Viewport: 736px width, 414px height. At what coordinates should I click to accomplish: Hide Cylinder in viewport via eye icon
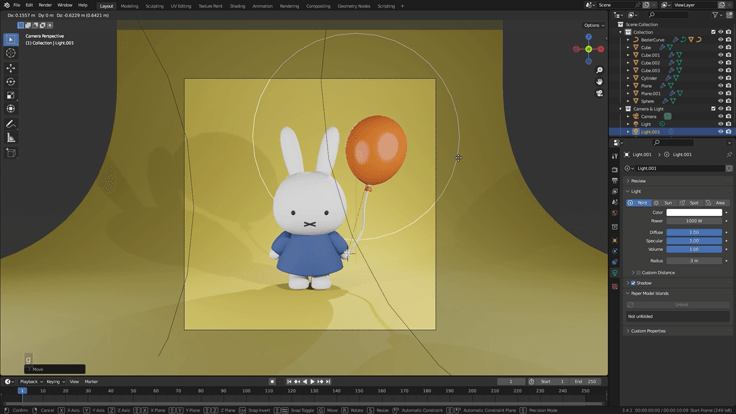(721, 78)
